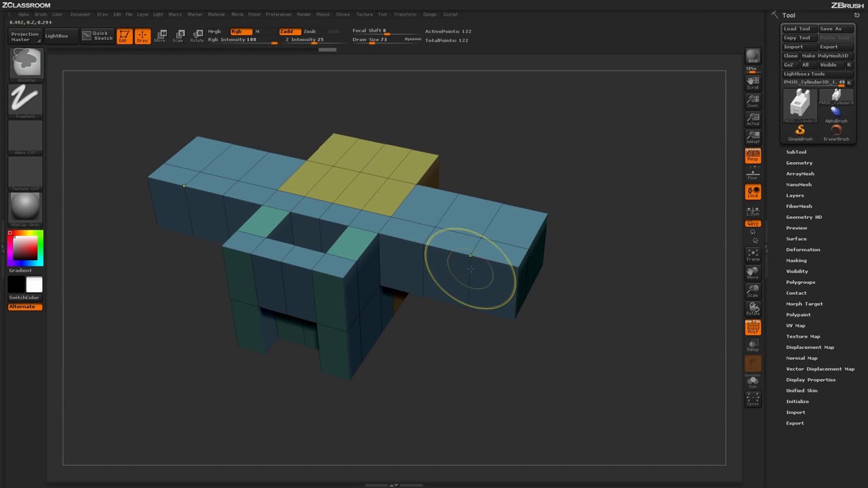
Task: Click the Zoom navigation icon
Action: tap(753, 101)
